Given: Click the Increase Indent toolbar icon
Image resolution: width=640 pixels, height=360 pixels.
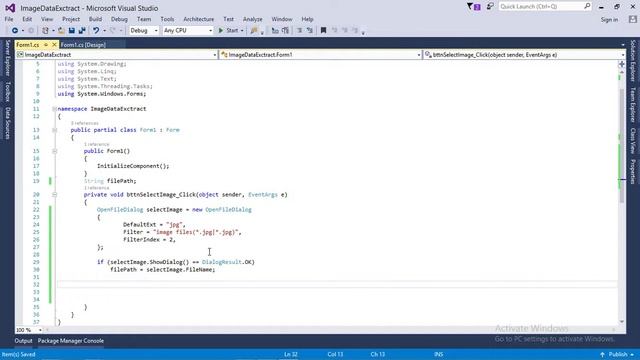Looking at the screenshot, I should pyautogui.click(x=309, y=31).
